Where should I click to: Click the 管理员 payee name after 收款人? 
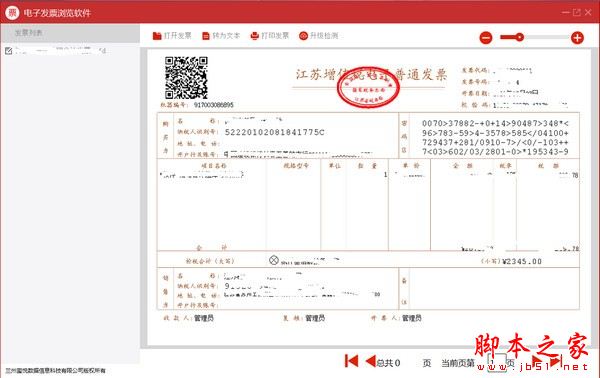[x=204, y=318]
